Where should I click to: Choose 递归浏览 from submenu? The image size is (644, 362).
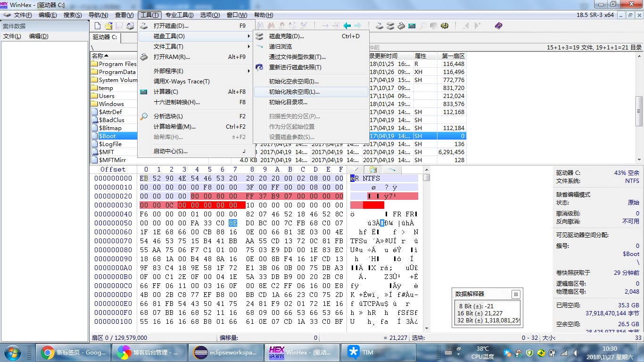tap(311, 47)
